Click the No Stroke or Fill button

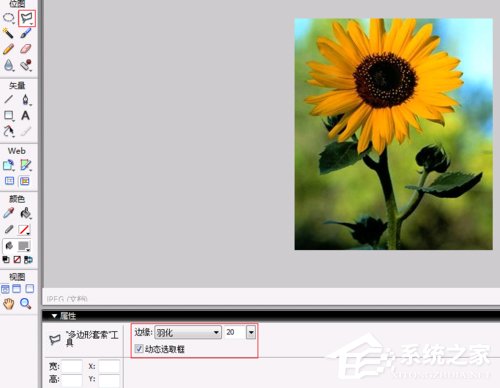(x=17, y=259)
